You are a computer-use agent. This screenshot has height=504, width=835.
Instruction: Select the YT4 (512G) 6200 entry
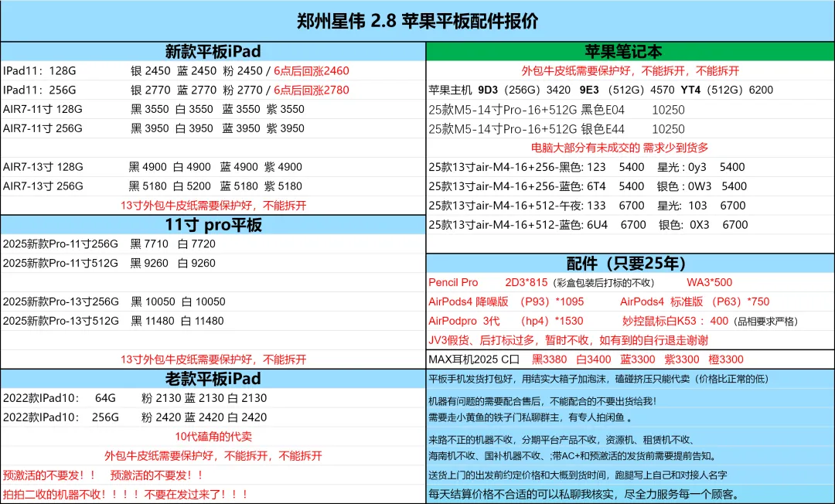(727, 90)
